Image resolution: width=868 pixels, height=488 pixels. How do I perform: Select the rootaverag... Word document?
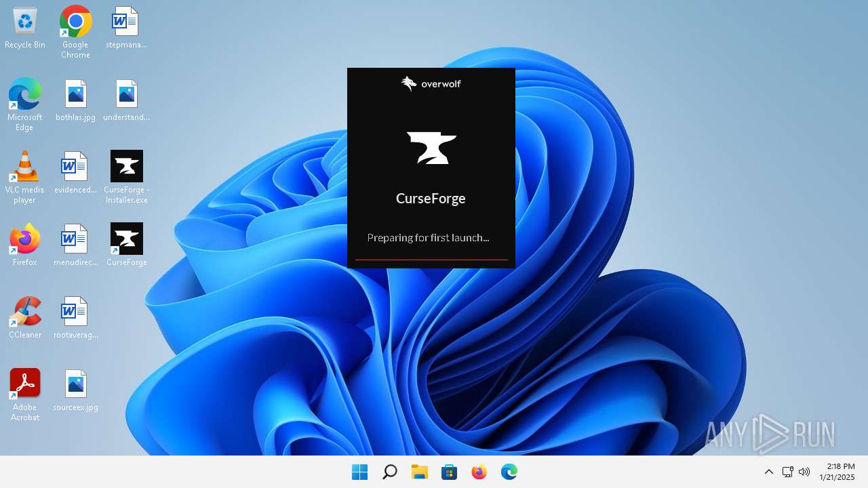tap(75, 318)
